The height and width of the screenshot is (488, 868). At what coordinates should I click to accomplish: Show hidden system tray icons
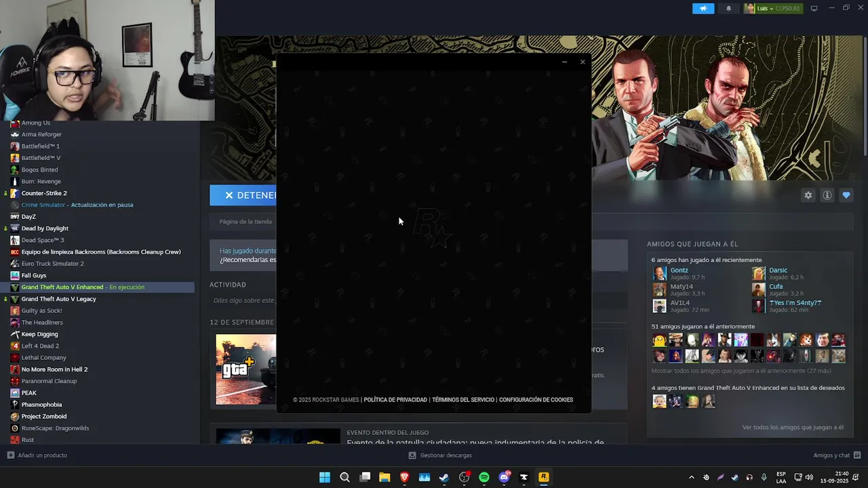click(692, 477)
